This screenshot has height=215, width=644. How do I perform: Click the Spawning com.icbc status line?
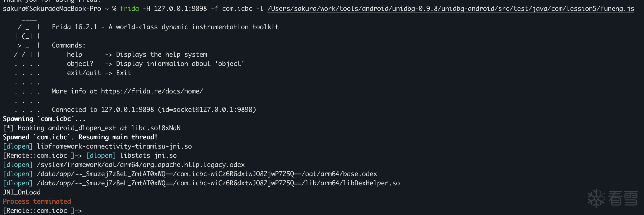(x=44, y=119)
